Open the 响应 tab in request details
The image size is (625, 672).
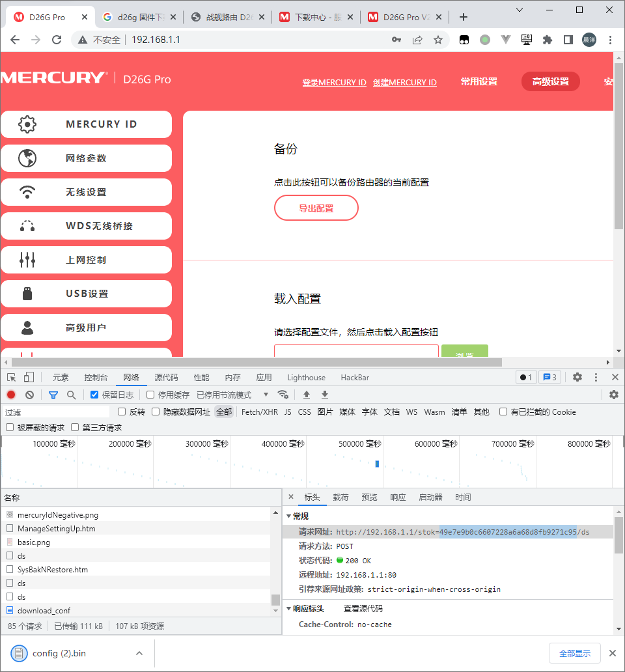(x=398, y=497)
